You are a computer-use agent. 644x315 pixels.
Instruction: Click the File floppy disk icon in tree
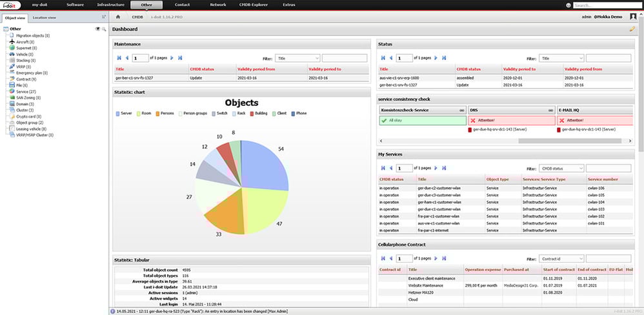click(12, 85)
